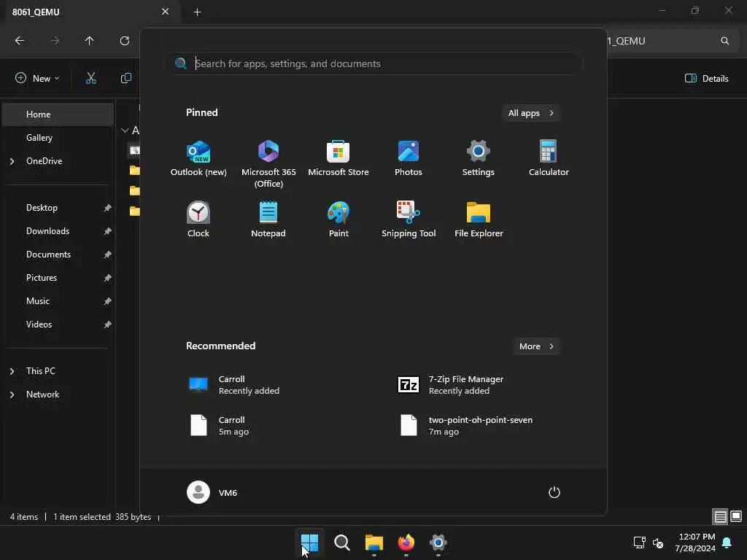
Task: Open the New dropdown in File Explorer
Action: (x=37, y=78)
